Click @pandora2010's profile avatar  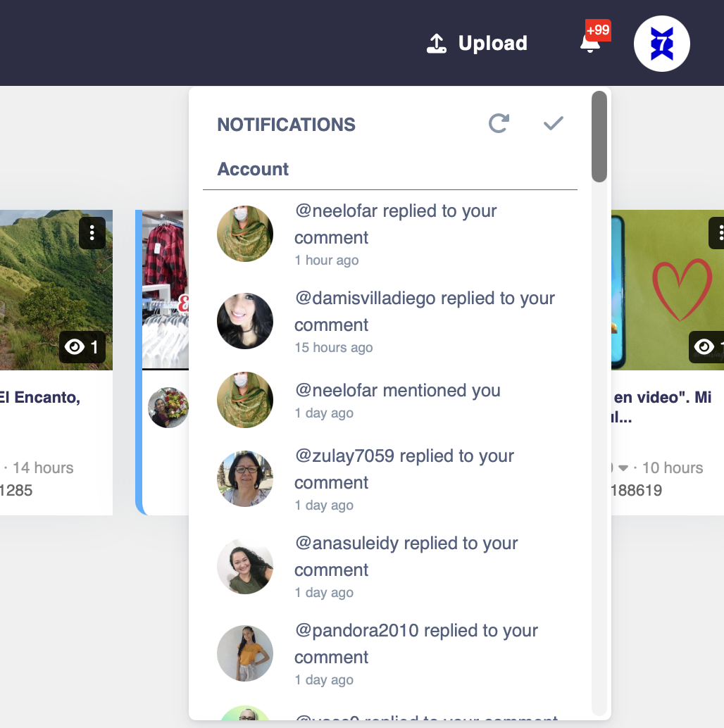pos(245,653)
